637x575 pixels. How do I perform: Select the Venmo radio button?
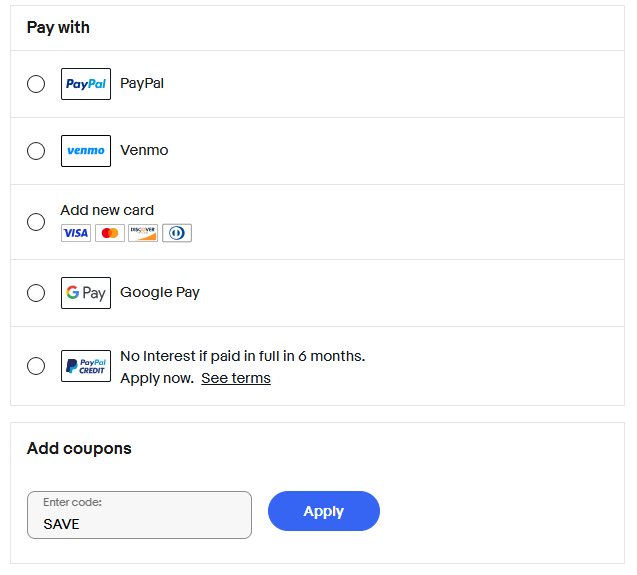click(x=36, y=151)
